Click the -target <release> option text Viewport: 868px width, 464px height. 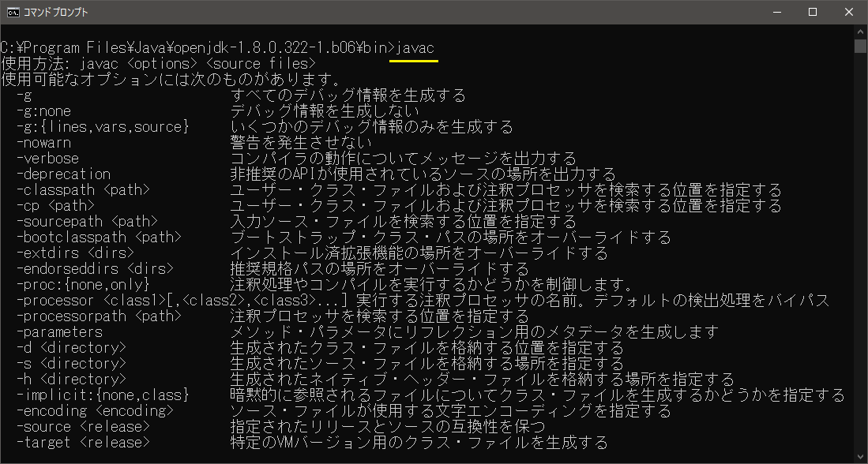(83, 443)
